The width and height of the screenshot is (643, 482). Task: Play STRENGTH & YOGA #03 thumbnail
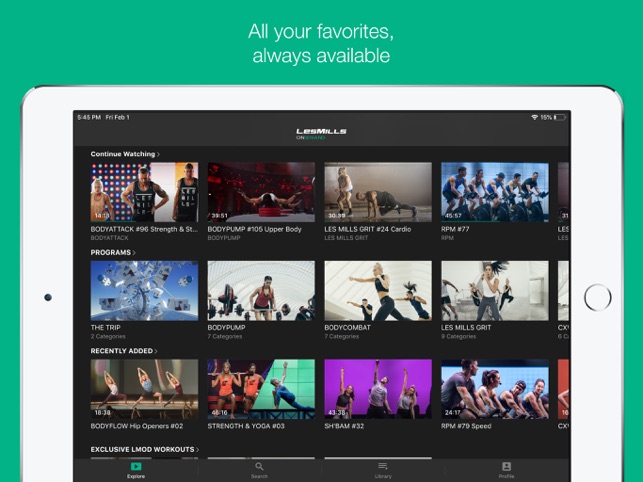click(x=261, y=389)
